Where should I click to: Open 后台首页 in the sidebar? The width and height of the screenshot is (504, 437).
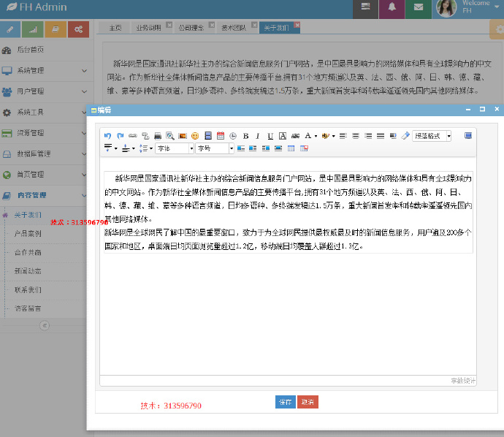pos(47,50)
